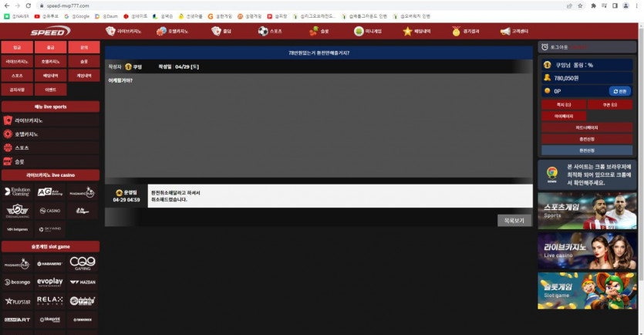
Task: Open the 스포츠게임 Sports banner
Action: (587, 211)
